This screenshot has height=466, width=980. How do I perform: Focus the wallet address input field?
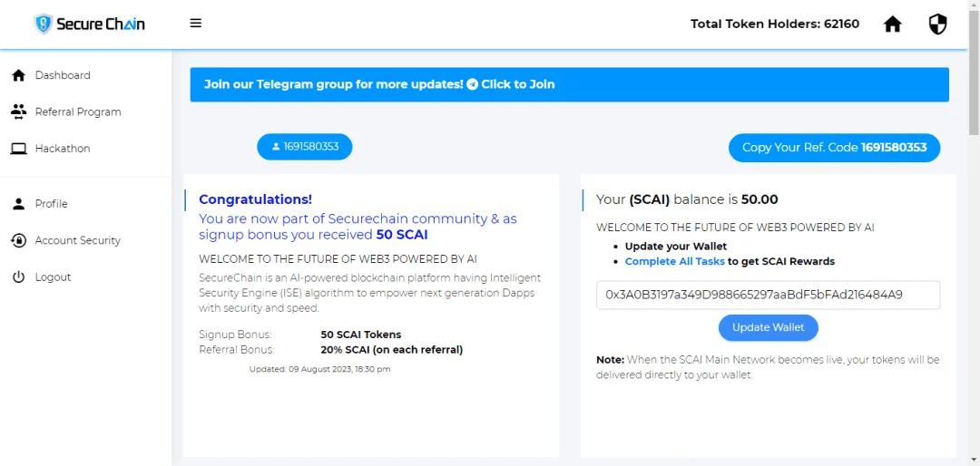[769, 295]
